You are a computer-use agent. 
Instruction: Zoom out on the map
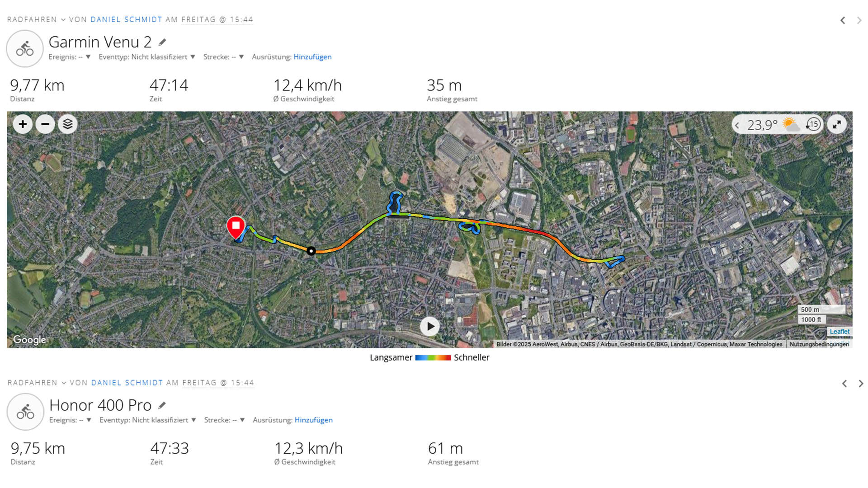pyautogui.click(x=45, y=124)
